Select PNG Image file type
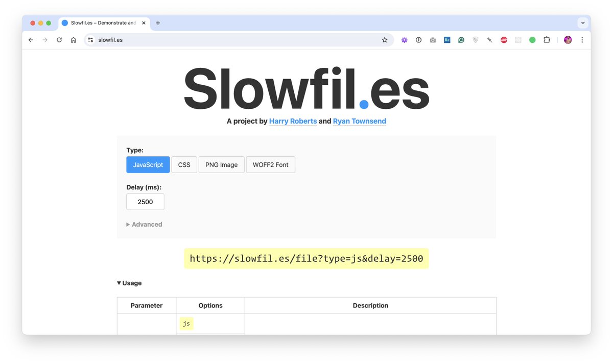Viewport: 613px width, 364px height. 222,165
